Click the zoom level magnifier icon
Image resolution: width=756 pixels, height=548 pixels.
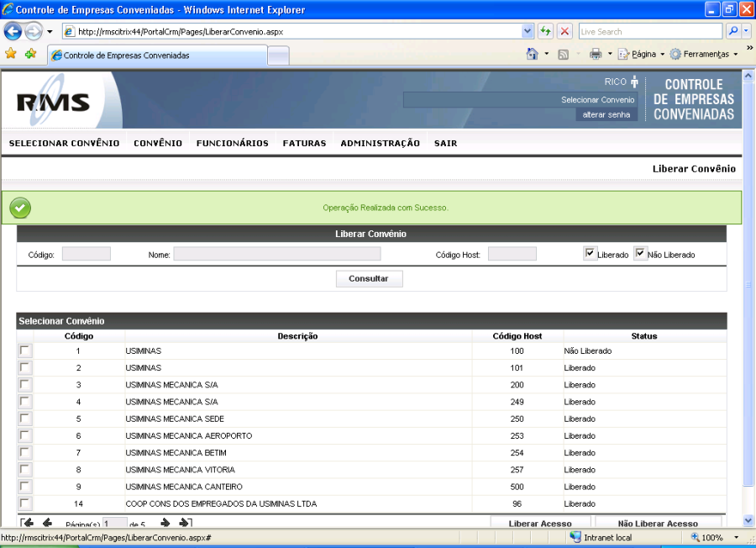point(696,537)
